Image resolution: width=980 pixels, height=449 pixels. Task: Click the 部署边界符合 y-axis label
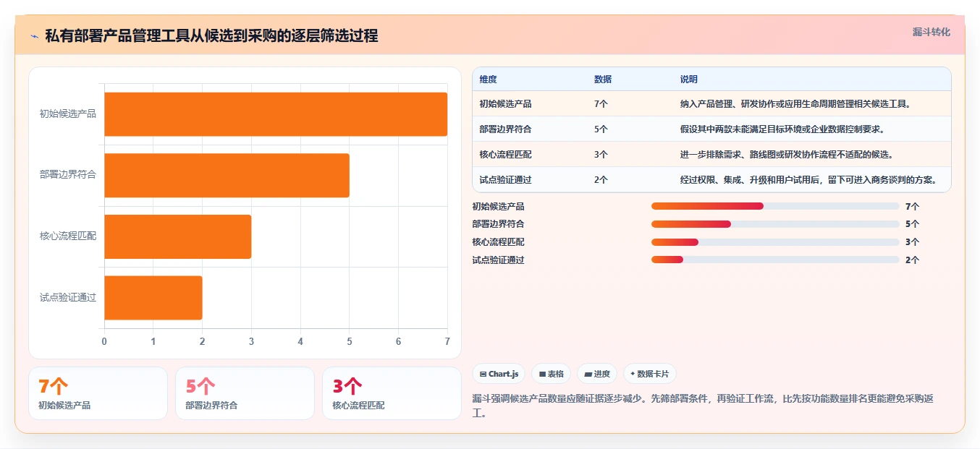click(x=67, y=175)
